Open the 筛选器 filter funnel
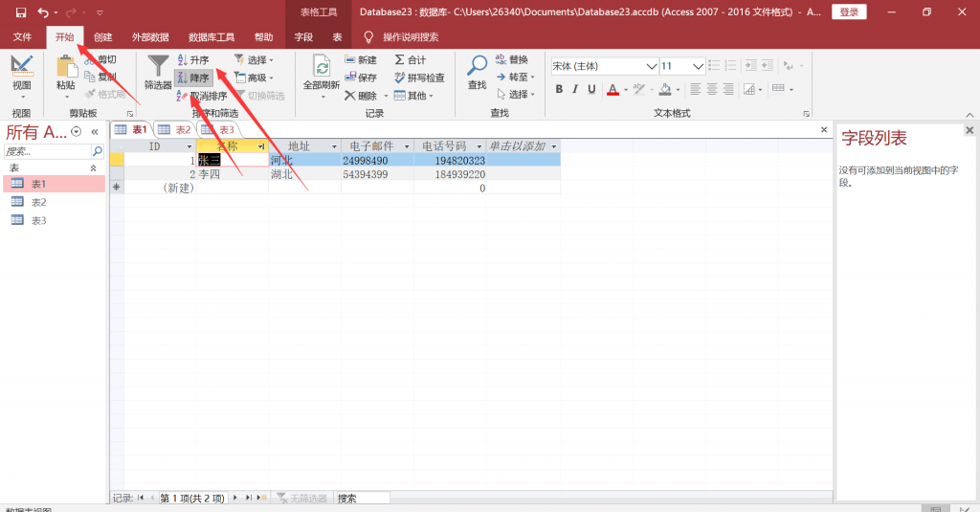The image size is (980, 512). (158, 73)
